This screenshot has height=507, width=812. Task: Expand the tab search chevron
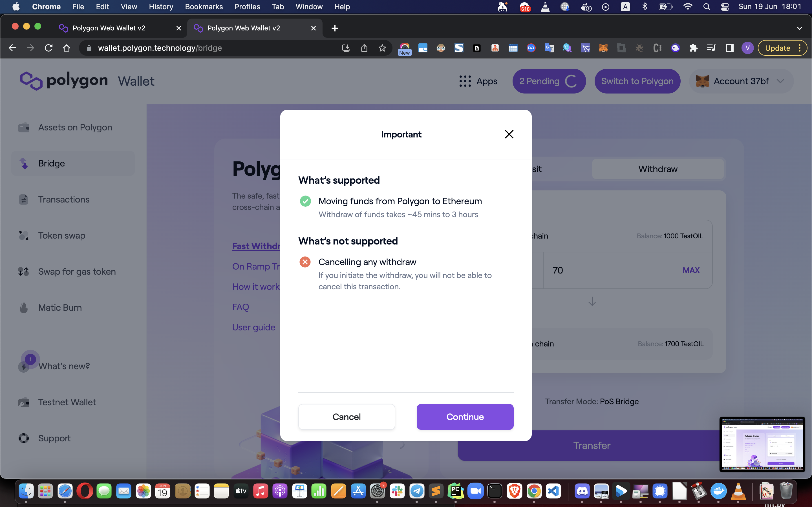799,28
